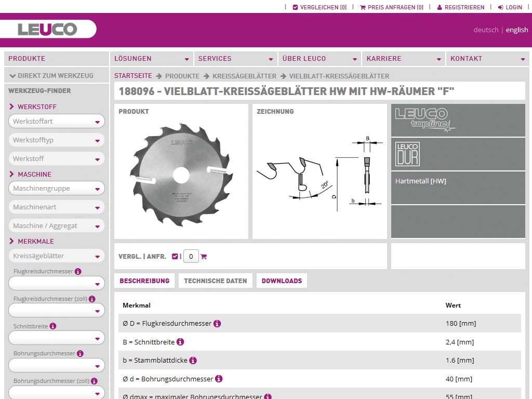Switch the language to english
This screenshot has height=399, width=532.
[516, 30]
